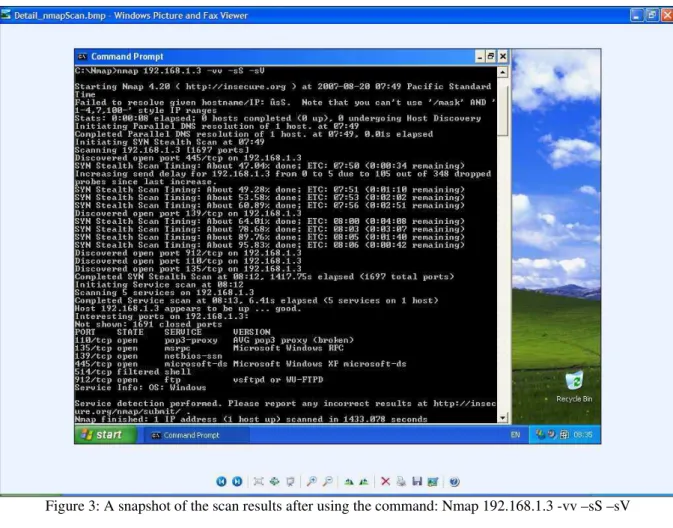Viewport: 673px width, 528px height.
Task: Zoom In with the plus magnifier
Action: pyautogui.click(x=312, y=482)
